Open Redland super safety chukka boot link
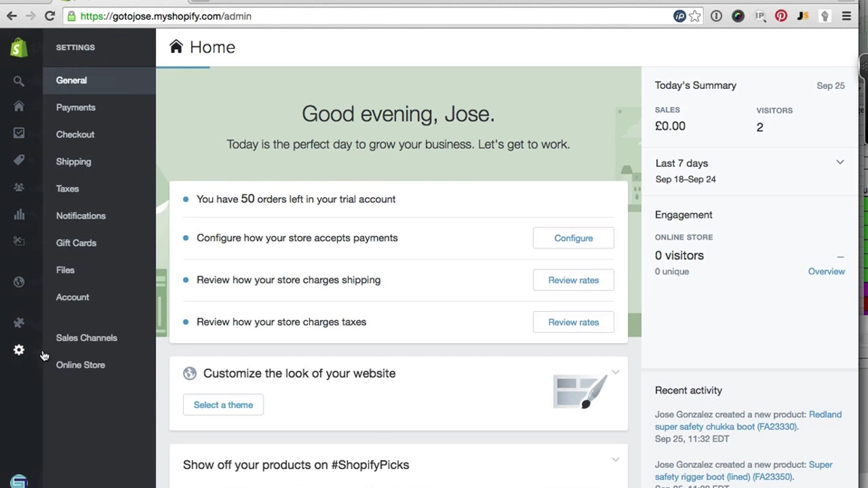 748,420
